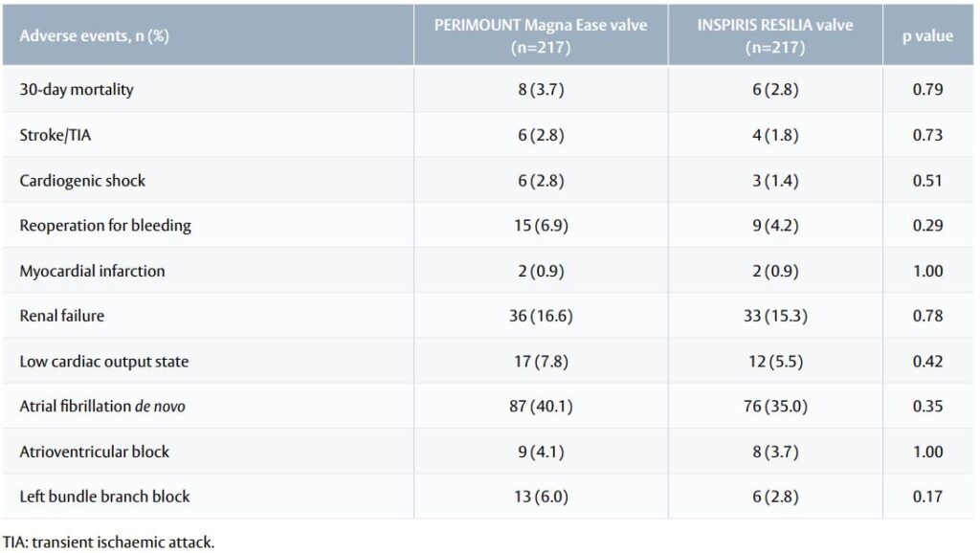The image size is (980, 553).
Task: Select Left bundle branch block label
Action: tap(104, 497)
